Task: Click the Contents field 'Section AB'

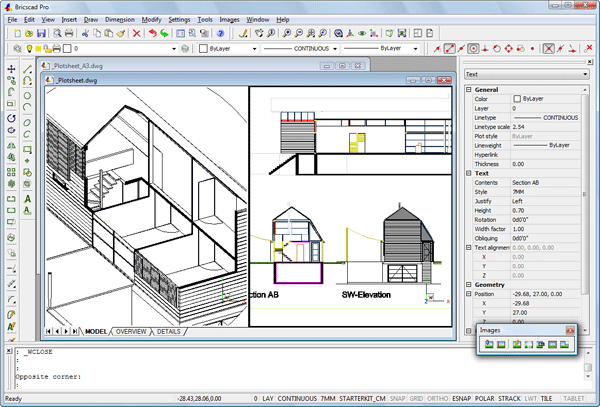Action: tap(546, 182)
